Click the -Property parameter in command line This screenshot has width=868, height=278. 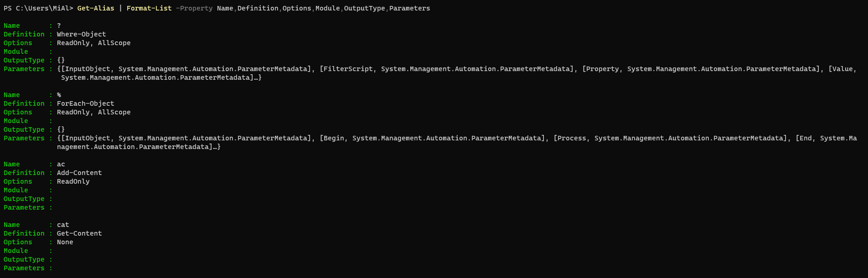[194, 8]
